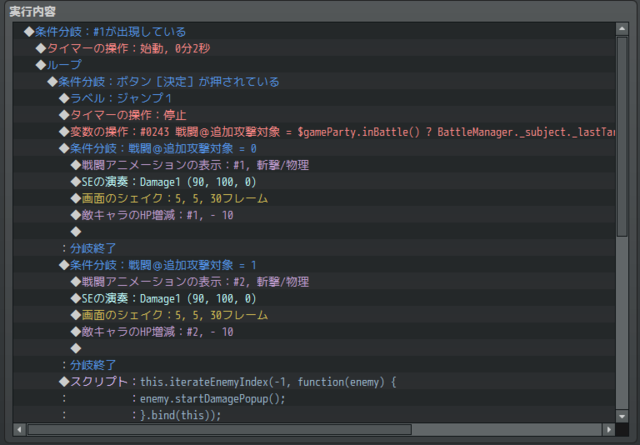Click the horizontal scrollbar thumb

[x=220, y=429]
